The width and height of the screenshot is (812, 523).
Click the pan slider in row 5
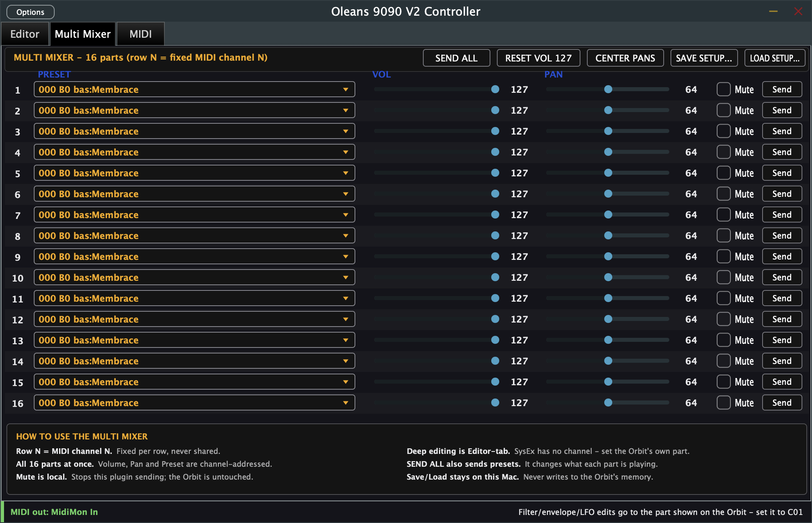click(608, 173)
